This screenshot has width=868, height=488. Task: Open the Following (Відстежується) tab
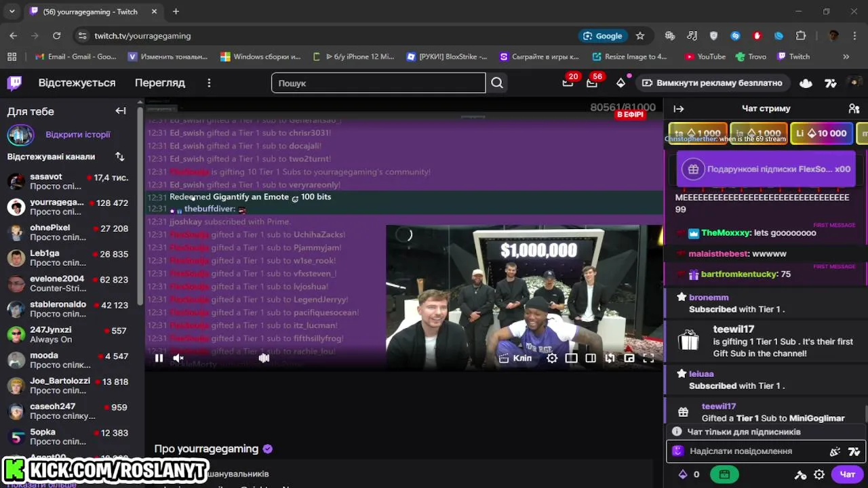[77, 83]
